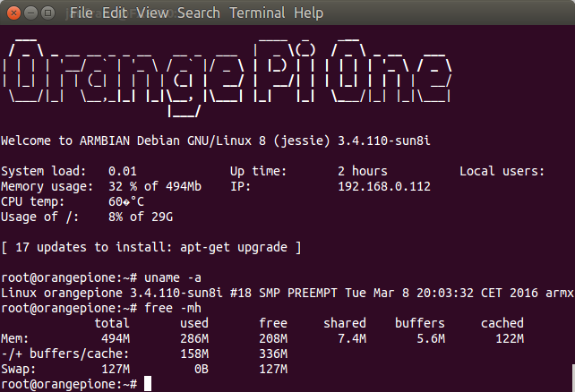Click the '17 updates to install' line
The height and width of the screenshot is (392, 575).
[151, 247]
